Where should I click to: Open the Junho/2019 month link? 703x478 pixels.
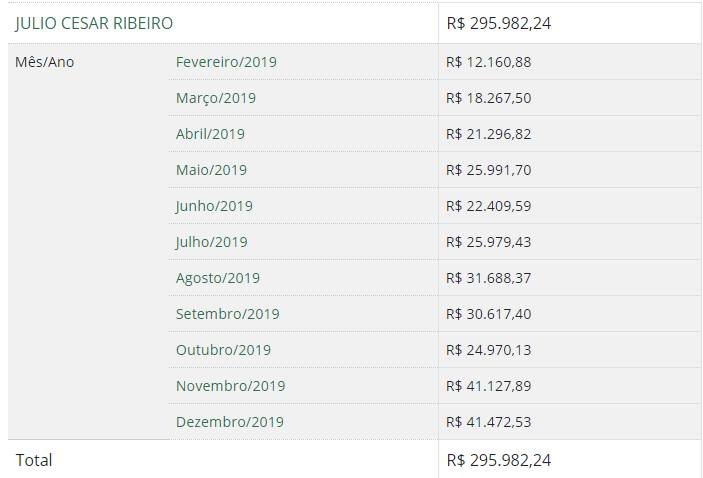[x=214, y=206]
